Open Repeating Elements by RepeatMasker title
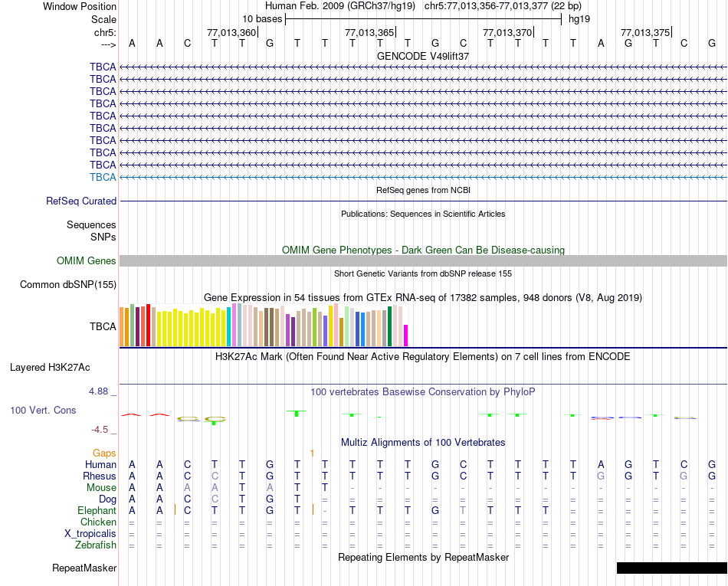This screenshot has width=728, height=586. 423,557
